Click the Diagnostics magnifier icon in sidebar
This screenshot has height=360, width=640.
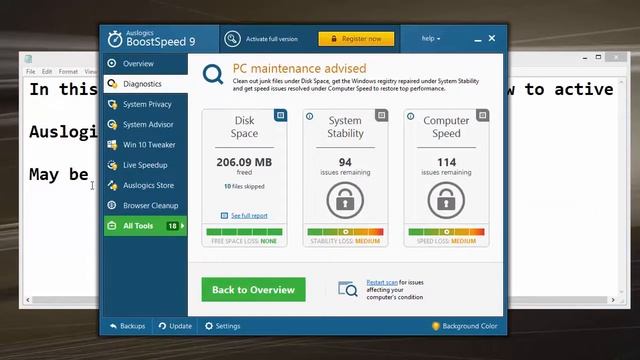click(112, 84)
